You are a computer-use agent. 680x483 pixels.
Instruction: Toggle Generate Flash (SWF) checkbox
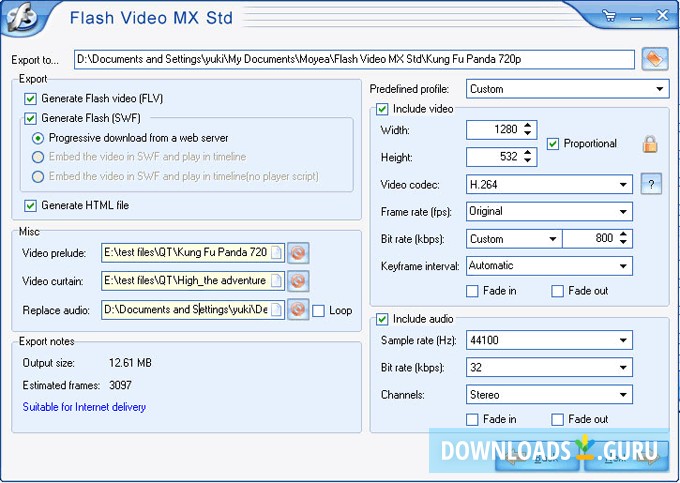point(30,118)
